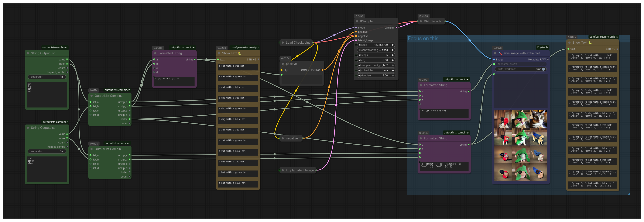Click the VAE Decode node title
644x222 pixels.
[x=432, y=21]
